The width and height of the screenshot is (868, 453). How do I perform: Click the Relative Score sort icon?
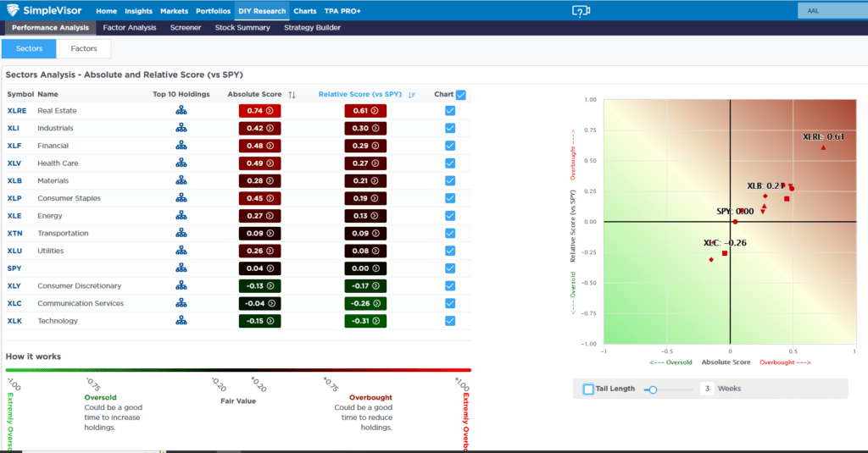[412, 95]
